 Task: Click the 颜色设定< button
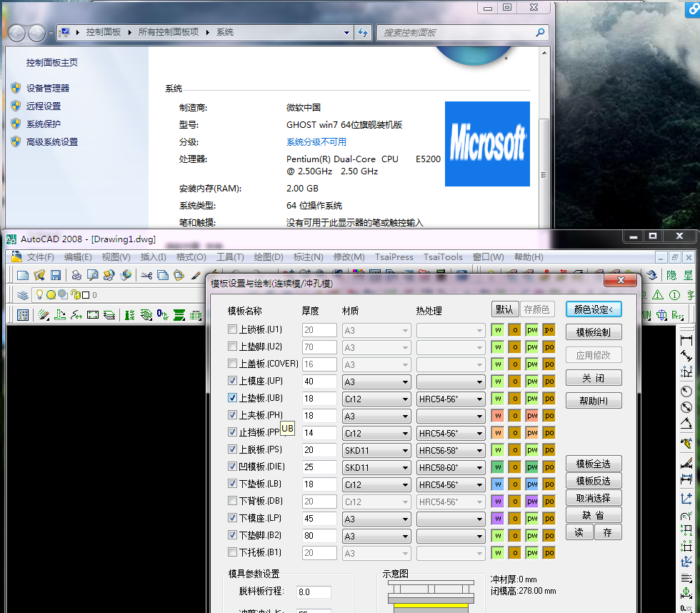pyautogui.click(x=594, y=309)
